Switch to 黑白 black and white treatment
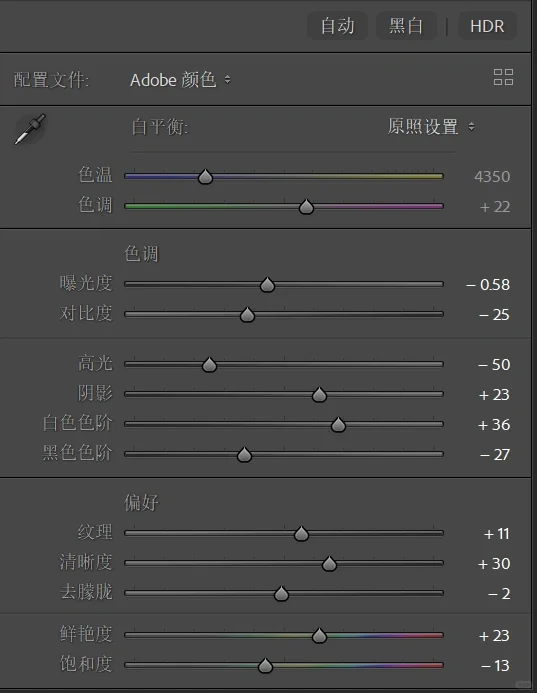 click(406, 26)
